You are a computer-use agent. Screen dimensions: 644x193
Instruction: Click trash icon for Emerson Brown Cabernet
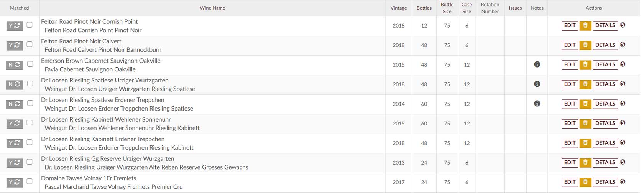(x=585, y=65)
